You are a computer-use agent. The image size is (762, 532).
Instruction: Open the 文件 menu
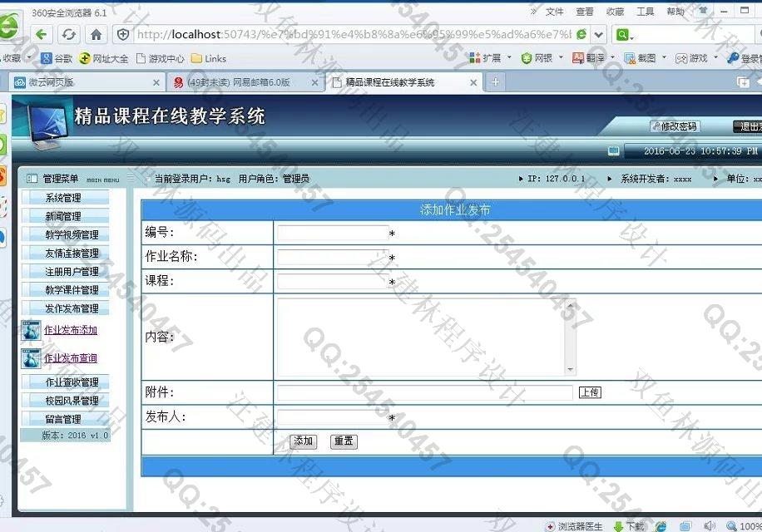555,12
